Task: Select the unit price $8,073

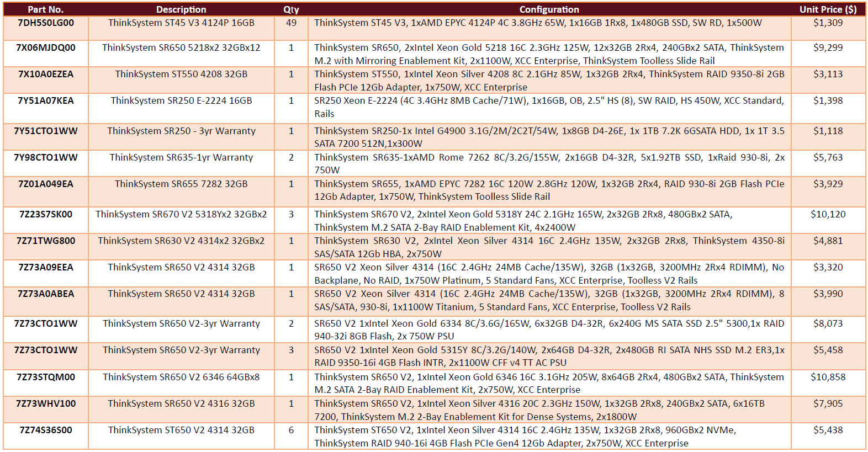Action: coord(828,323)
